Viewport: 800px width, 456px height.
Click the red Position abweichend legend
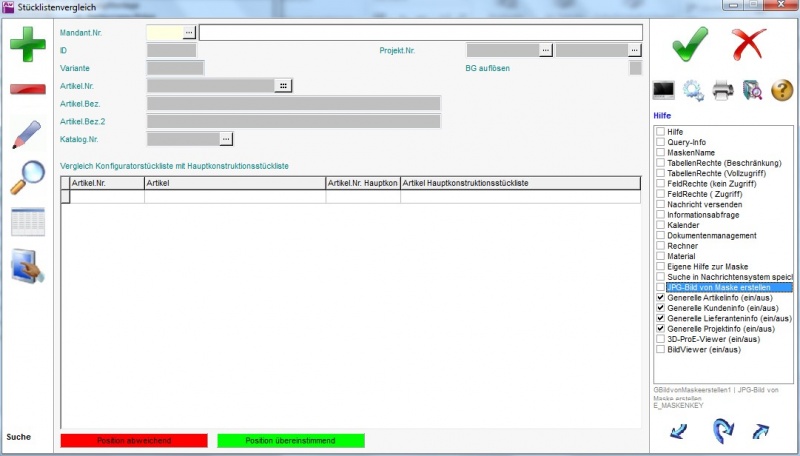134,440
